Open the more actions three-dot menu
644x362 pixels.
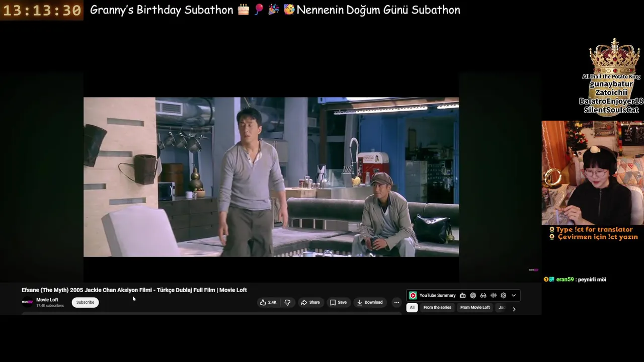[x=396, y=302]
